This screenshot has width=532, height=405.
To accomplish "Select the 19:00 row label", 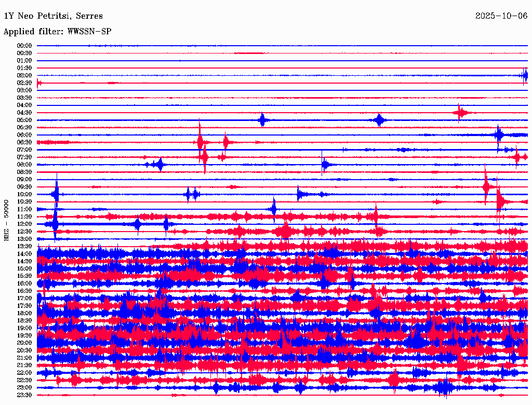I will click(x=24, y=328).
